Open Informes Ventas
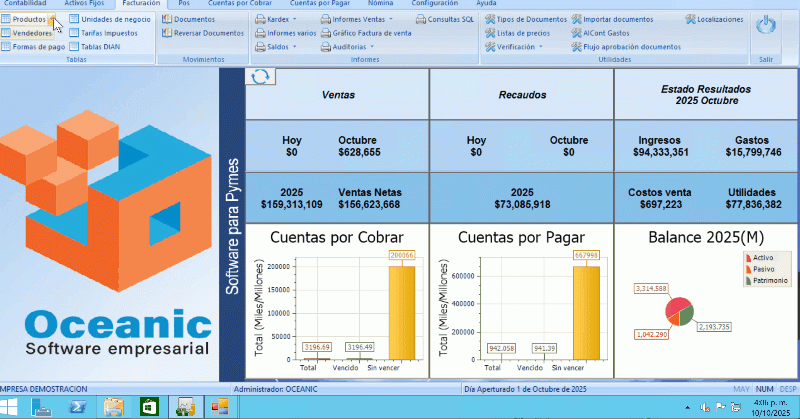 (x=353, y=19)
